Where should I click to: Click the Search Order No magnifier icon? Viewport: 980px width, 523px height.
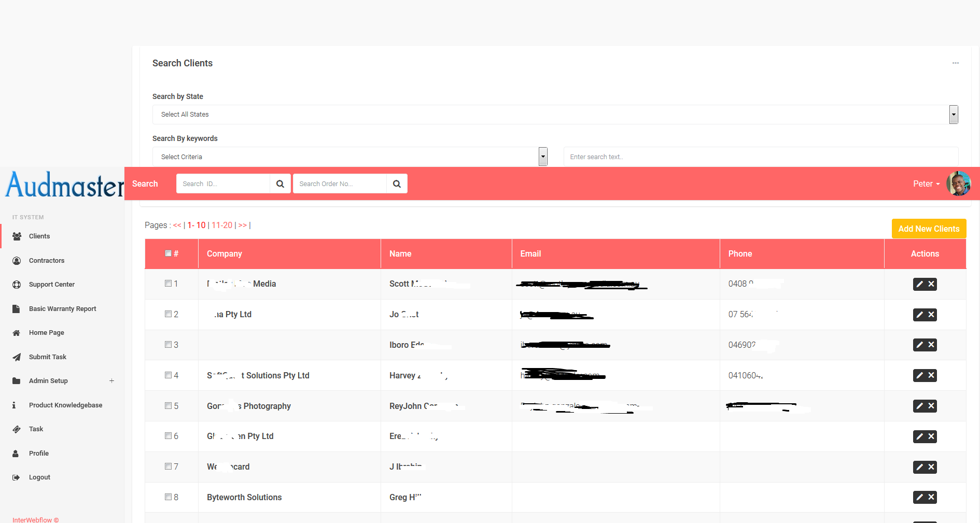click(x=397, y=184)
